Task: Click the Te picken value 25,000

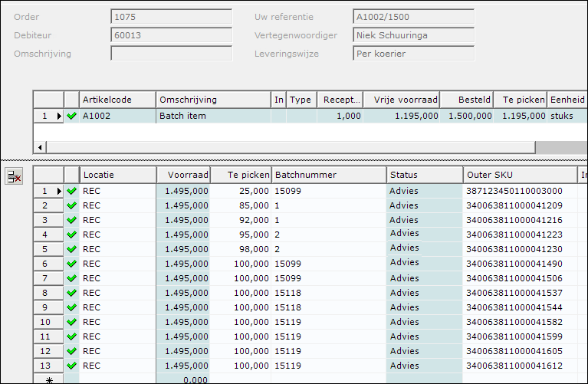Action: click(x=241, y=191)
